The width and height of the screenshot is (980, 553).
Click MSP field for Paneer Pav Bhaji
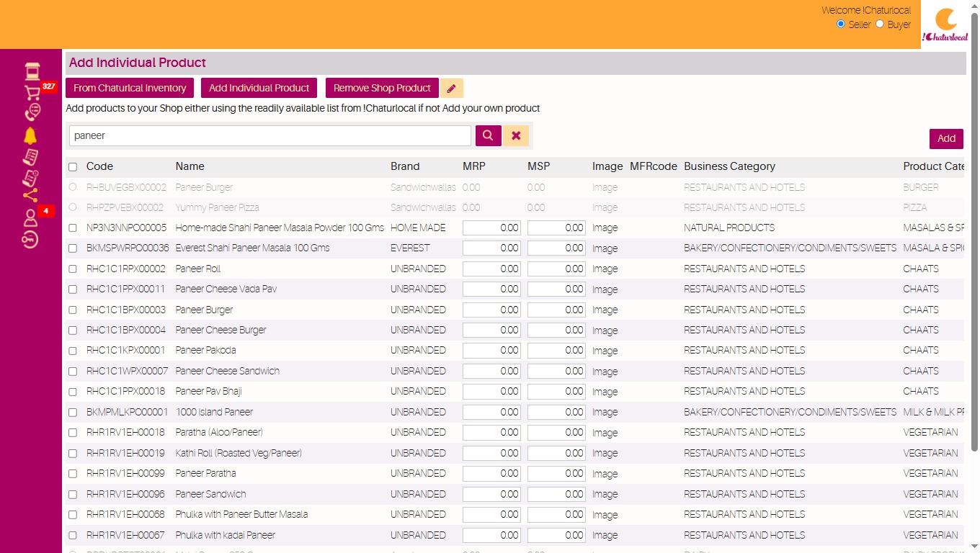[556, 392]
